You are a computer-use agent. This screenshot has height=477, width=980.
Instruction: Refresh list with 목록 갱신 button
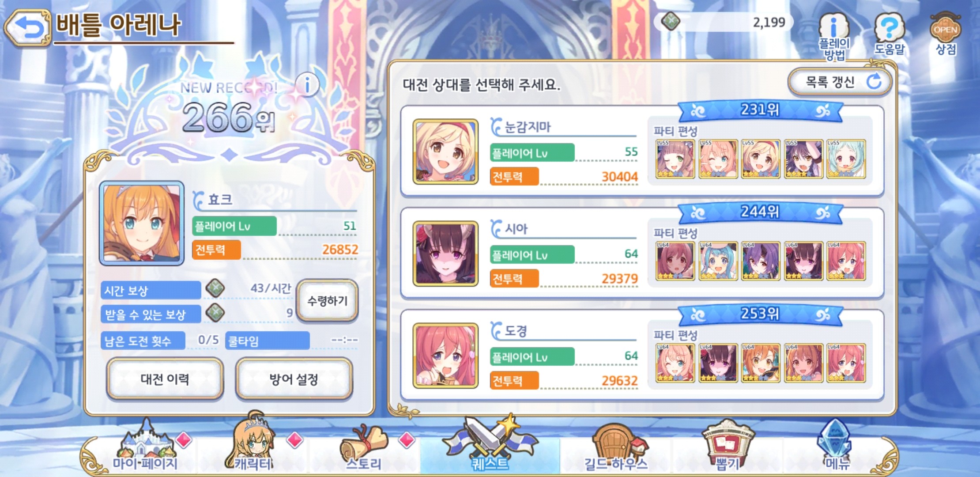(840, 82)
